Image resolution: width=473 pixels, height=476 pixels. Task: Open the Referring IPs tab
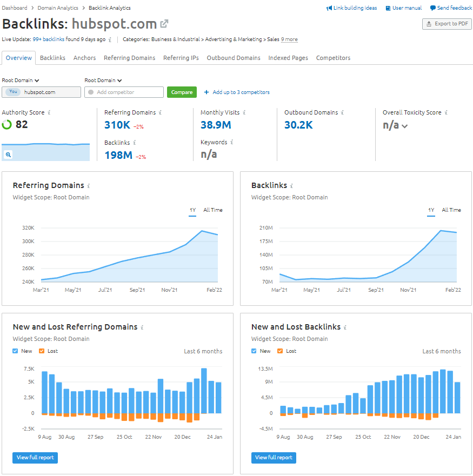click(181, 58)
